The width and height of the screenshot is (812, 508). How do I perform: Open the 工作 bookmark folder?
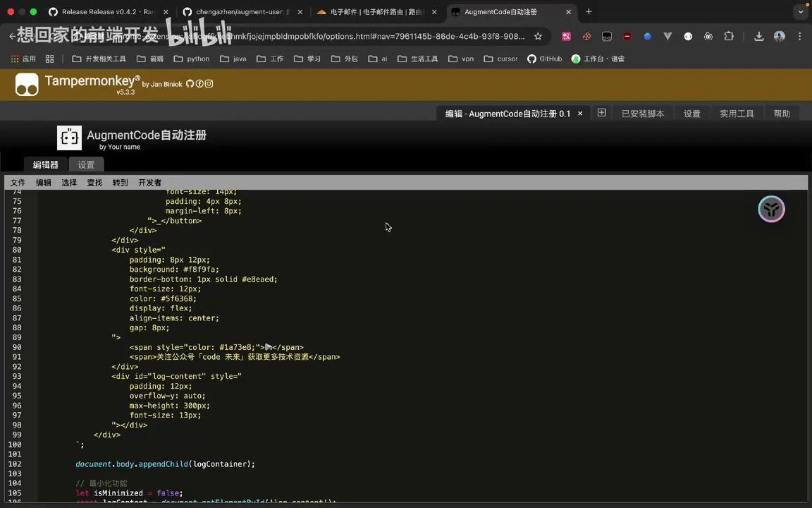pos(270,59)
